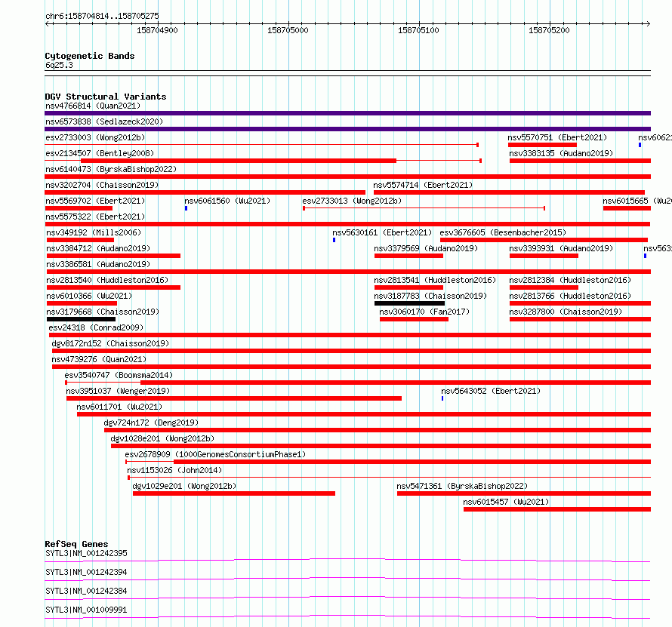This screenshot has width=672, height=627.
Task: Select nsv2812384 (Huddleston2016) label
Action: [570, 280]
